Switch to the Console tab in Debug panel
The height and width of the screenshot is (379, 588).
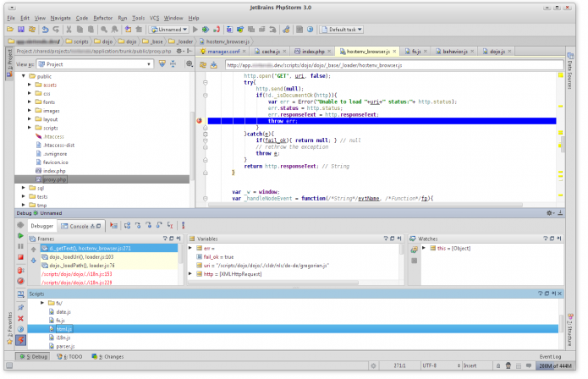click(80, 226)
